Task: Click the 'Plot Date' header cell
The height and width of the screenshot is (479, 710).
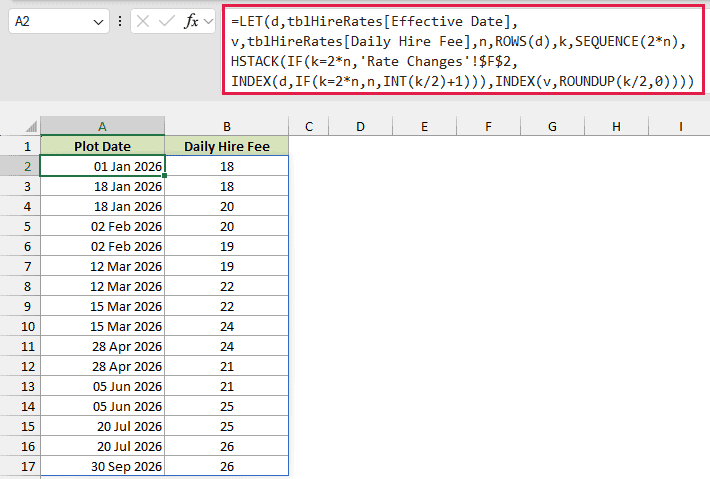Action: coord(102,146)
